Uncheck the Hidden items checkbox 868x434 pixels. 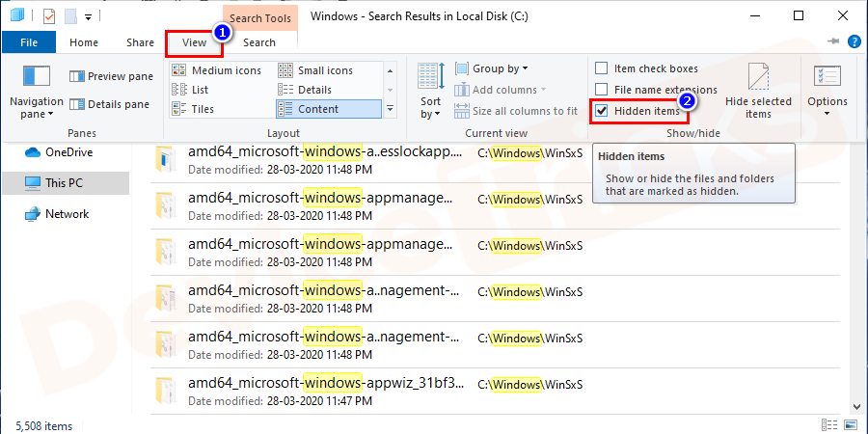click(x=602, y=111)
